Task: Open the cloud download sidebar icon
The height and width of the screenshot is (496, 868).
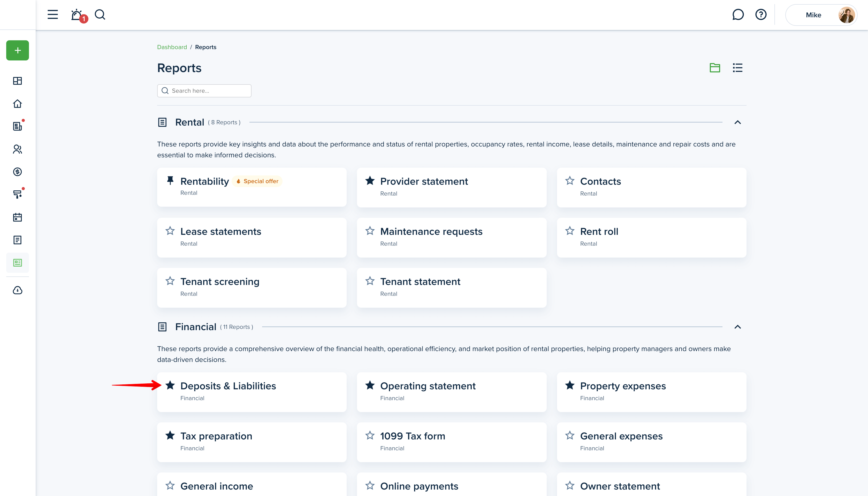Action: [x=17, y=290]
